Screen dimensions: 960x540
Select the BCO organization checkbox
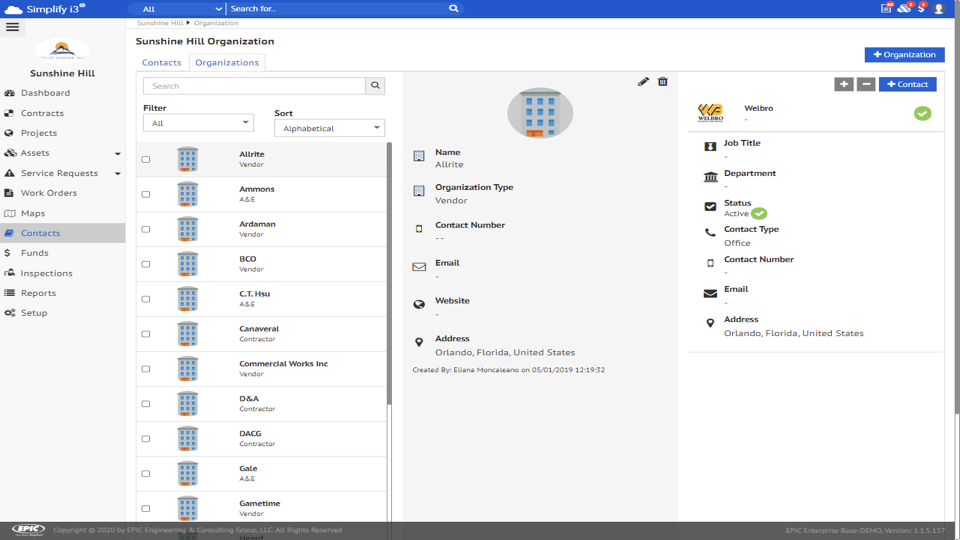click(146, 265)
